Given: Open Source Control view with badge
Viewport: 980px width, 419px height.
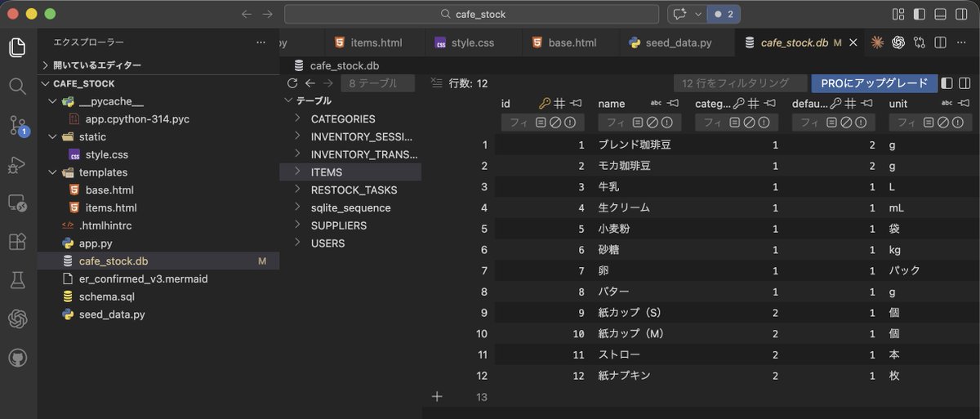Looking at the screenshot, I should [x=17, y=125].
